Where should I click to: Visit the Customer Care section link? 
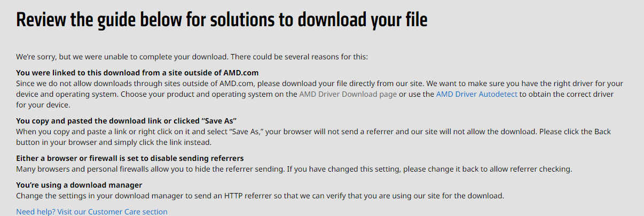pyautogui.click(x=92, y=212)
